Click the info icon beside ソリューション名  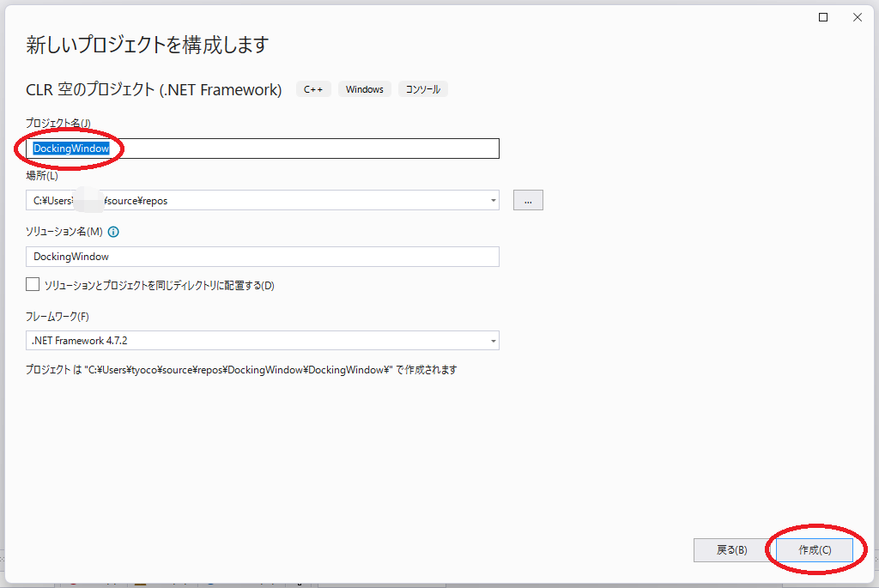pos(113,232)
